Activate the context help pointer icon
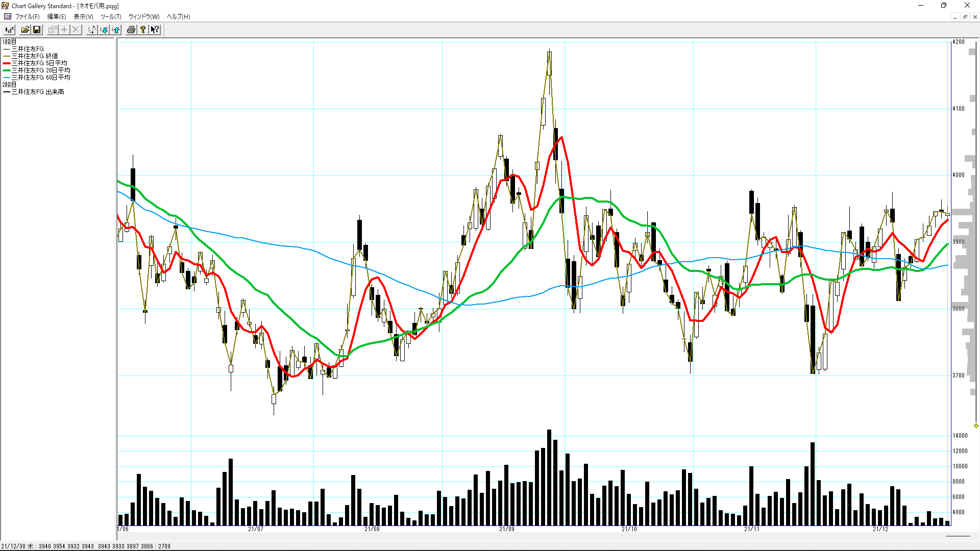The image size is (980, 551). tap(155, 30)
